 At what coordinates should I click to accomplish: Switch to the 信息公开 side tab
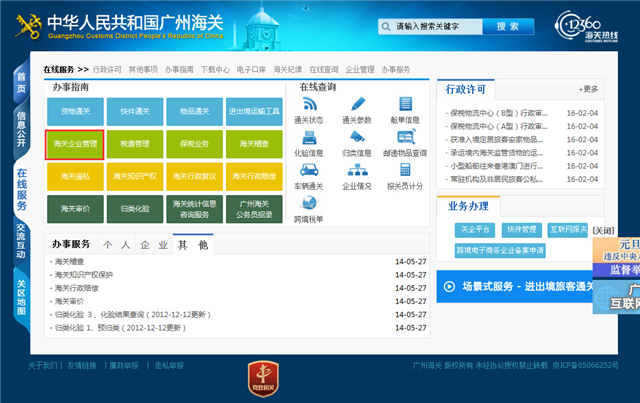coord(21,129)
